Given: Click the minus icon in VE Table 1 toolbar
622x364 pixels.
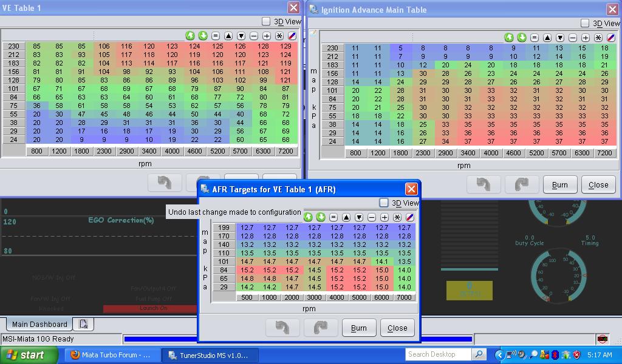Looking at the screenshot, I should click(254, 36).
